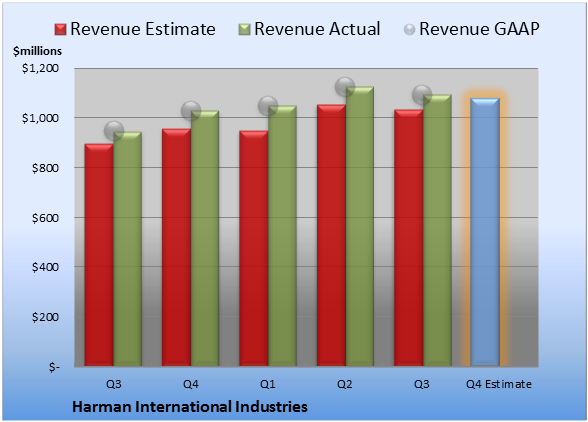The width and height of the screenshot is (588, 422).
Task: Select the red estimate bar above Q1
Action: [254, 248]
